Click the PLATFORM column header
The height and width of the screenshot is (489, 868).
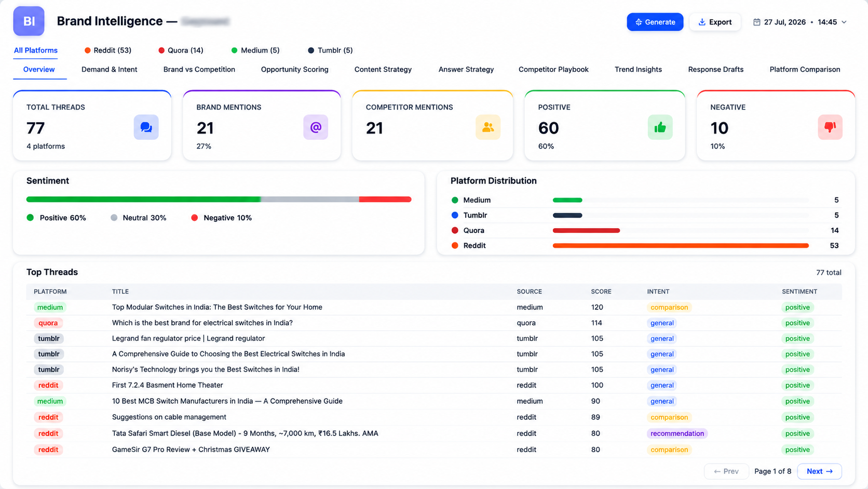(x=50, y=292)
